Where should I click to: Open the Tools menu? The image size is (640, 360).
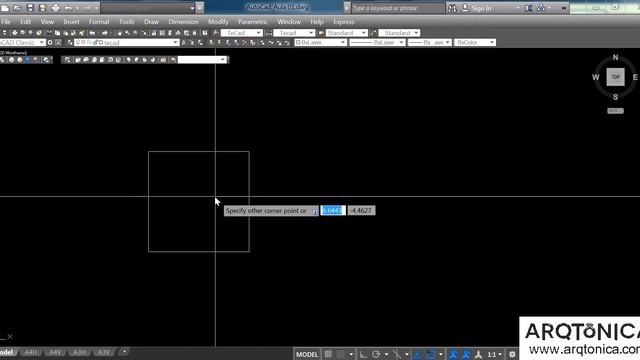(127, 22)
